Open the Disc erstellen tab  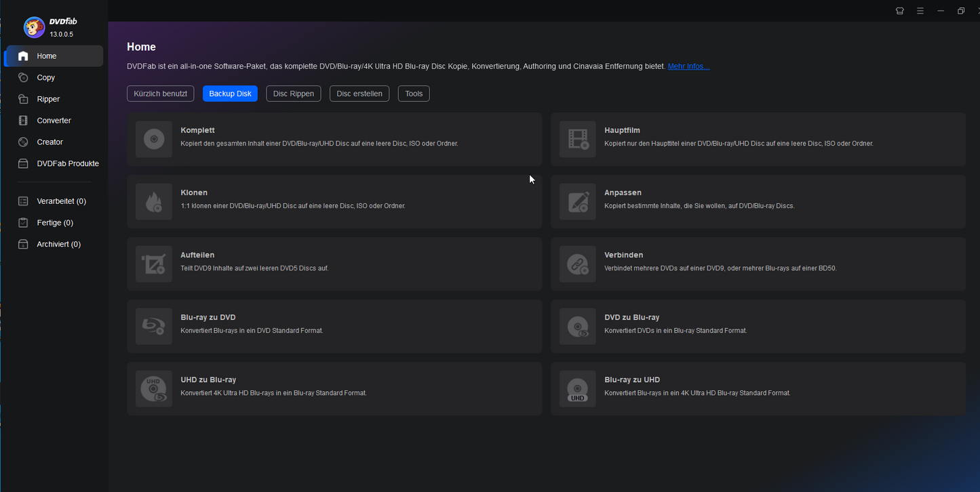click(359, 94)
